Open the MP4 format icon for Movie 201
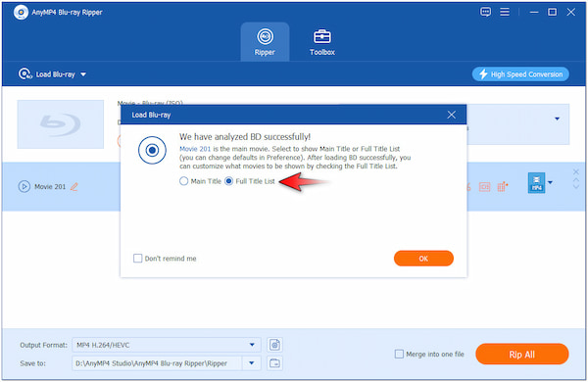588x382 pixels. tap(536, 182)
